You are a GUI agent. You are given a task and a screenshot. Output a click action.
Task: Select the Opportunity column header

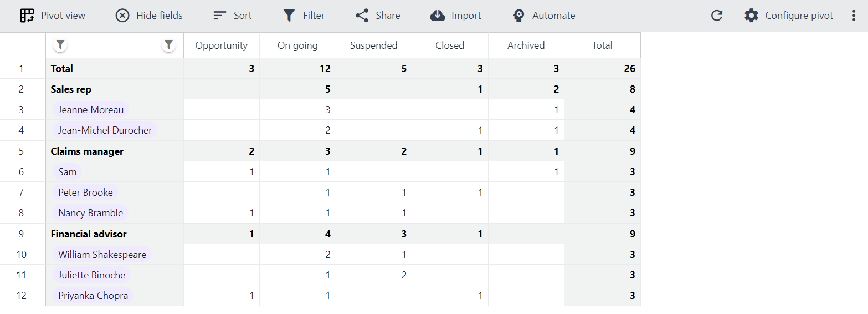[x=222, y=45]
